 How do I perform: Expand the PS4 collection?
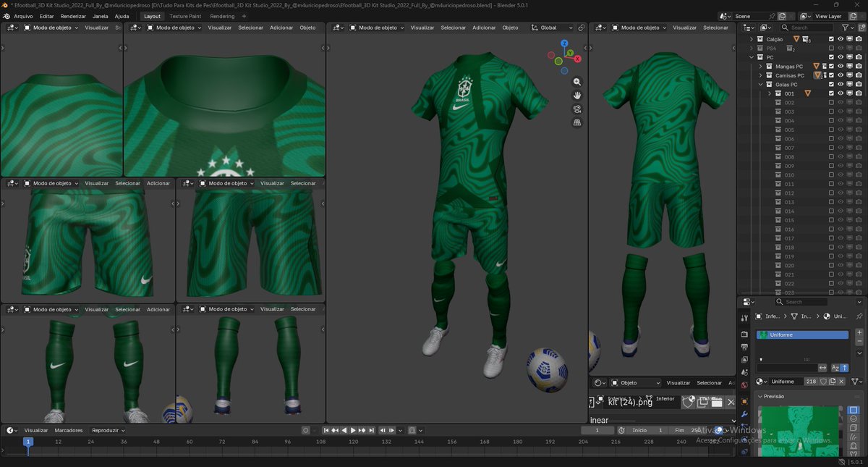[752, 48]
